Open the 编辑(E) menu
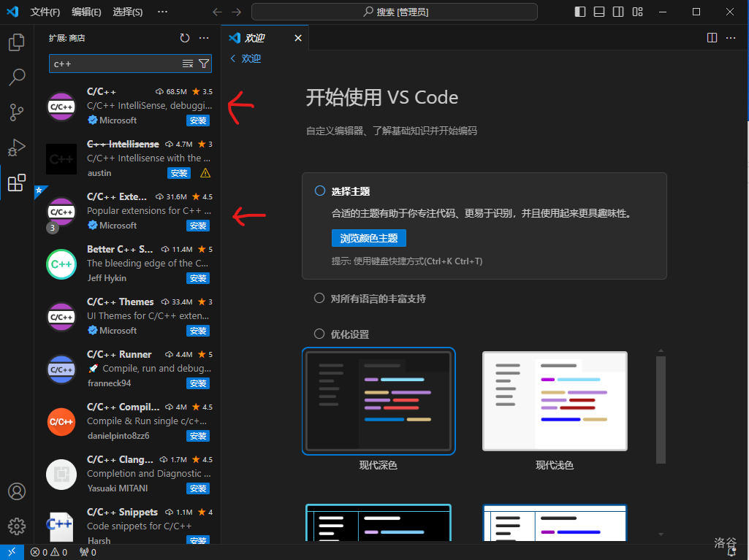Viewport: 749px width, 560px height. (x=86, y=12)
